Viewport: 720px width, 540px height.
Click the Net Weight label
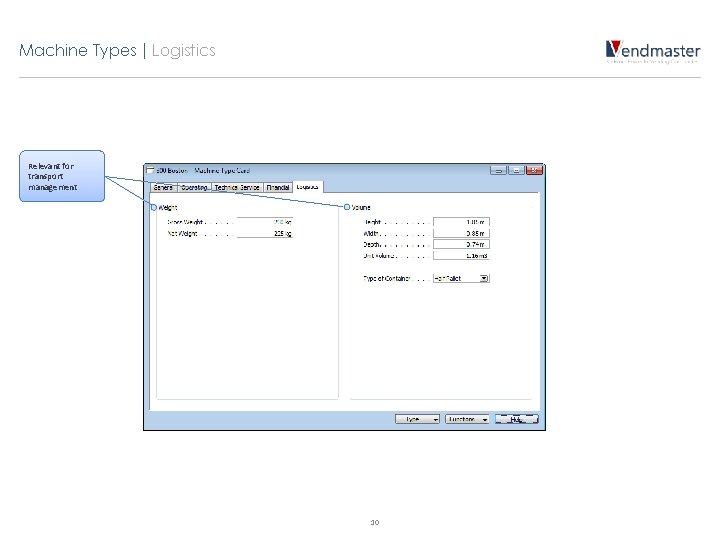coord(182,233)
